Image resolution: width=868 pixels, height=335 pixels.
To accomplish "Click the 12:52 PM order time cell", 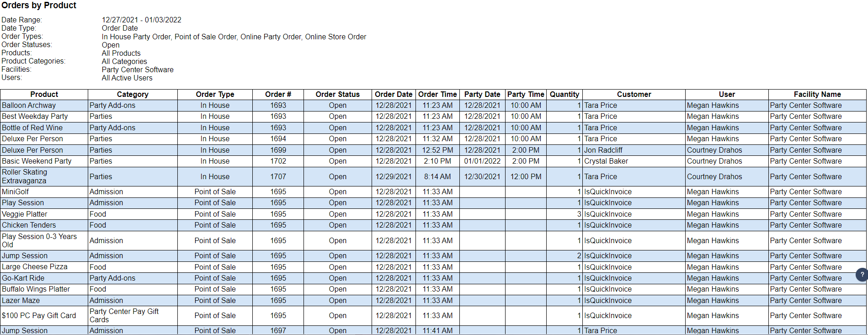I will (437, 150).
